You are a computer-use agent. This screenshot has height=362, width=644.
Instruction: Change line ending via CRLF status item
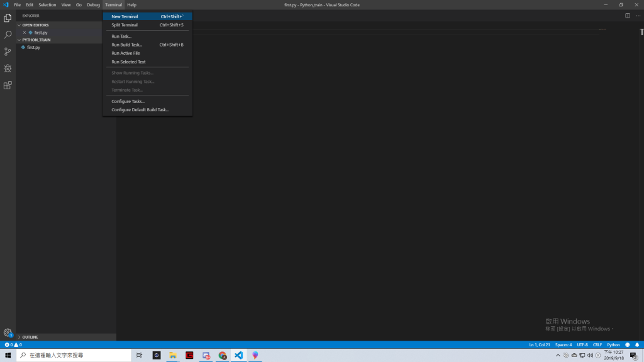(597, 345)
